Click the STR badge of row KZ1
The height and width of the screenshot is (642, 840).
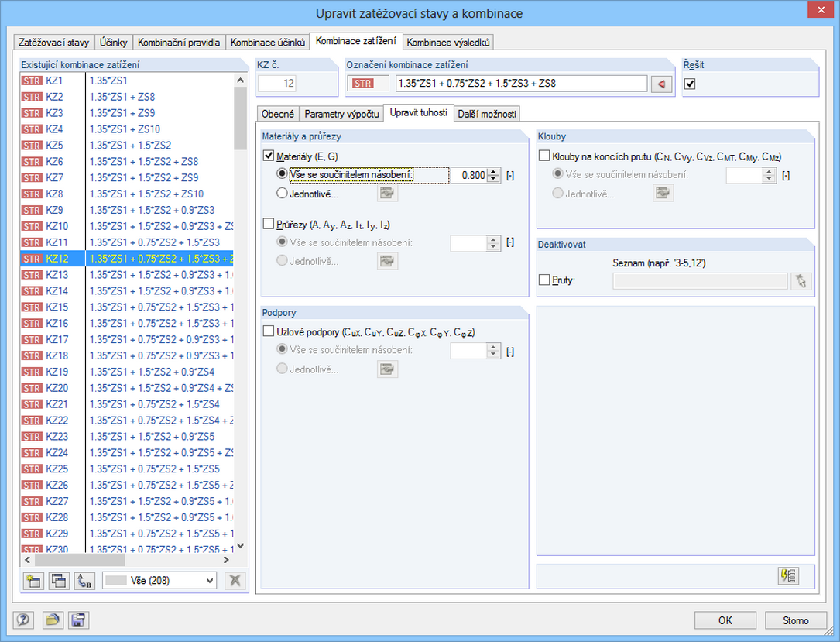(32, 81)
